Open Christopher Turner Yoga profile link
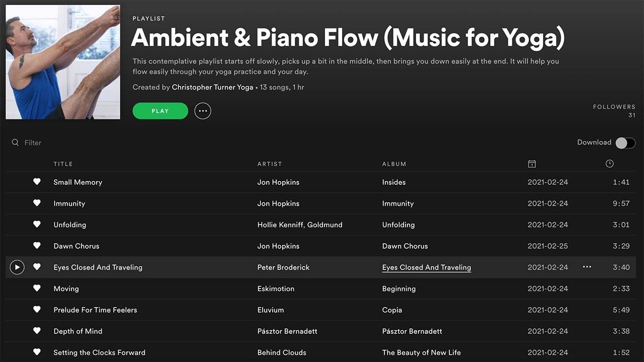The height and width of the screenshot is (362, 644). 212,87
